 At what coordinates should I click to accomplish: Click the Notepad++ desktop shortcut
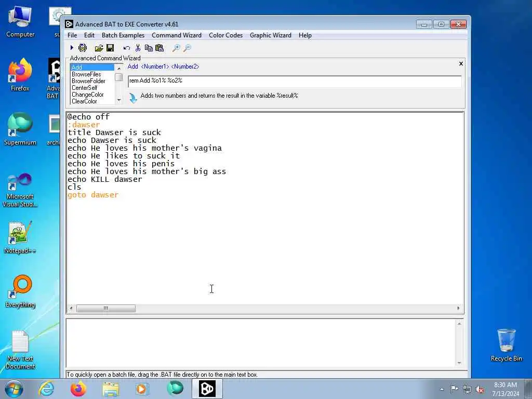tap(20, 237)
